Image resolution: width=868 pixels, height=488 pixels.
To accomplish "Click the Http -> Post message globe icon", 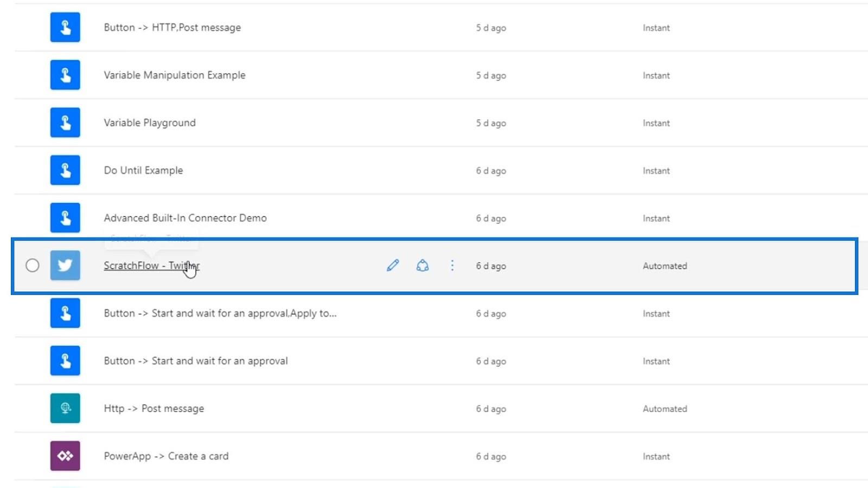I will point(65,408).
